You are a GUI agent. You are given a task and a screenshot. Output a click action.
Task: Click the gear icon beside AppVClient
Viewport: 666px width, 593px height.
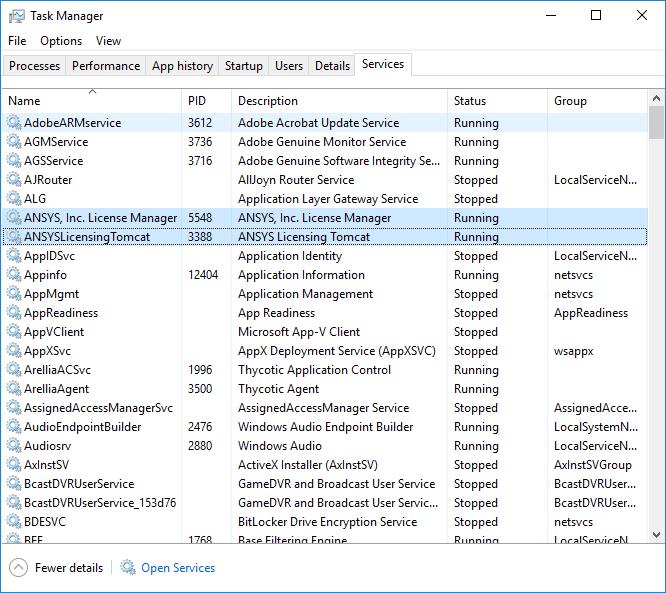pyautogui.click(x=14, y=332)
